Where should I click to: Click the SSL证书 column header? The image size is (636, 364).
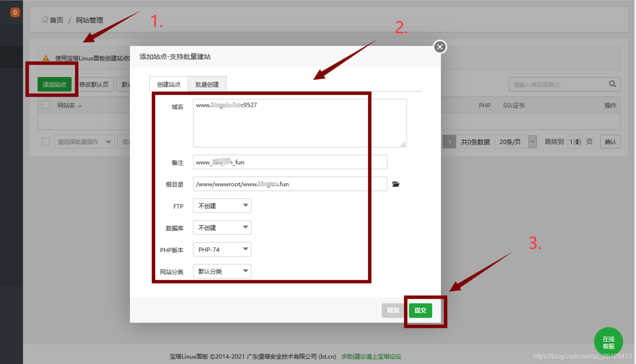514,105
